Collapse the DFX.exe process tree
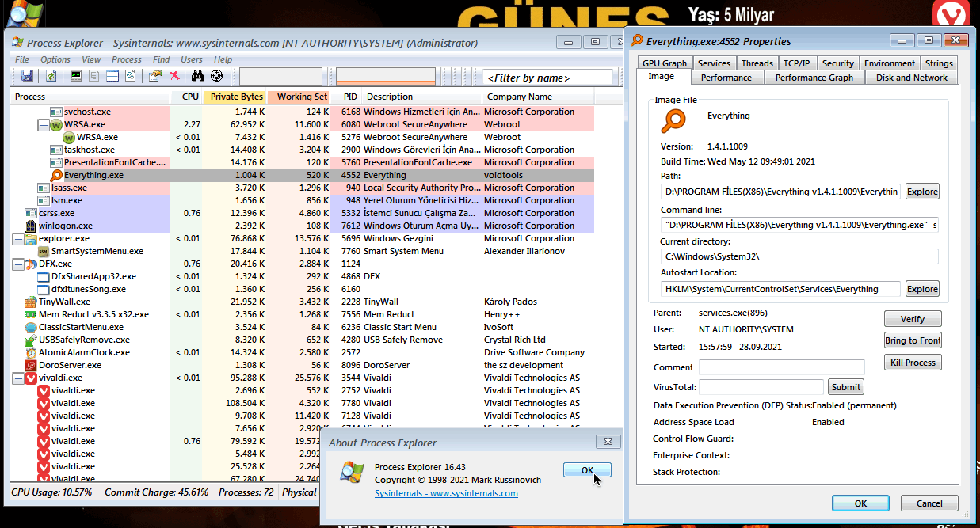Image resolution: width=980 pixels, height=528 pixels. coord(17,264)
